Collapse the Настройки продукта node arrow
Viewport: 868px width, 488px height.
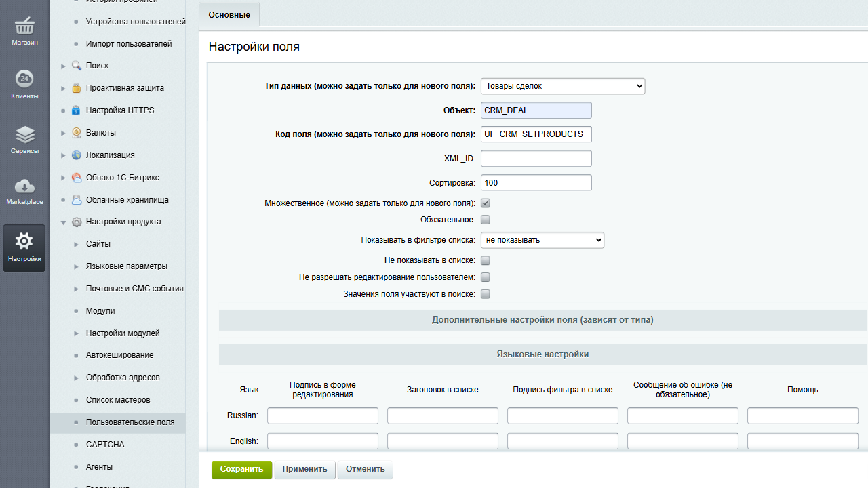pyautogui.click(x=63, y=222)
